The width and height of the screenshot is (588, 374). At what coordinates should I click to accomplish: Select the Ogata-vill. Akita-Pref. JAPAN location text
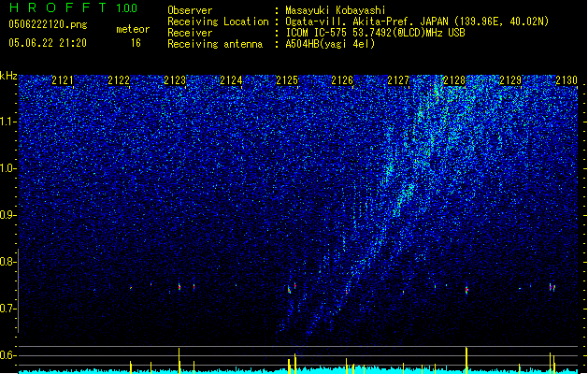click(x=417, y=22)
